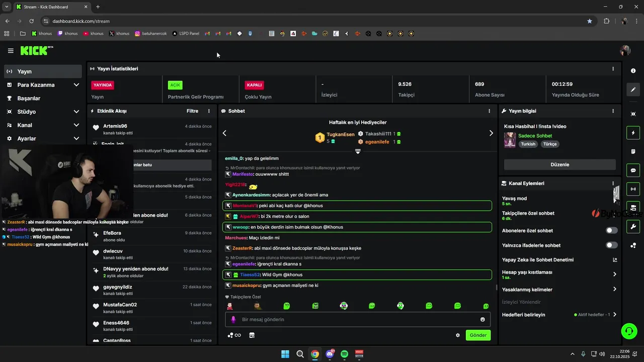Show previous gifter with left arrow

(224, 133)
